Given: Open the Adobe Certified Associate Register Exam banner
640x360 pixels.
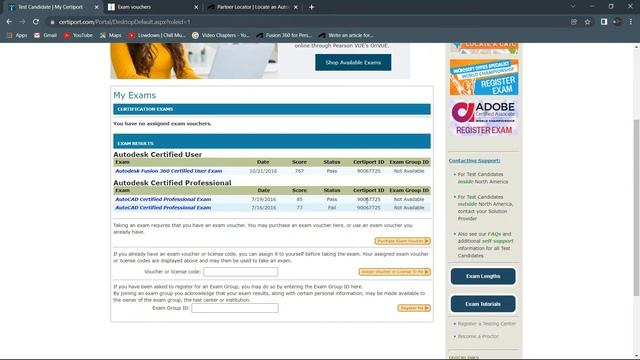Looking at the screenshot, I should pos(484,118).
